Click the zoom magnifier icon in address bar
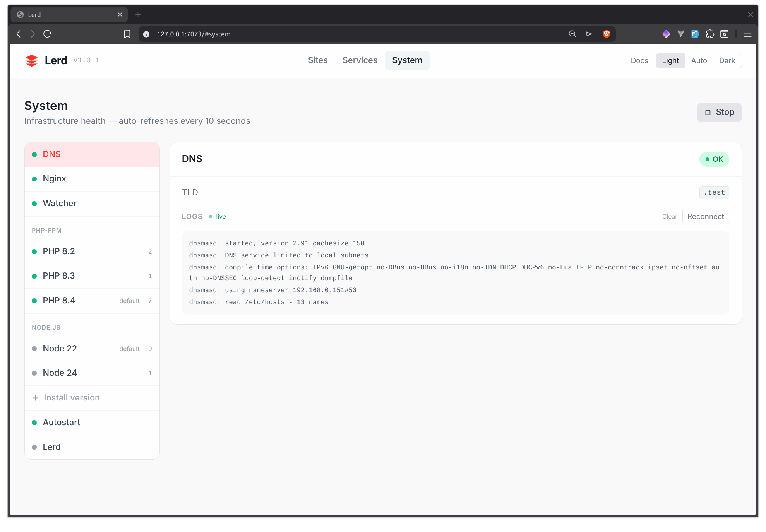The width and height of the screenshot is (766, 532). click(x=572, y=34)
